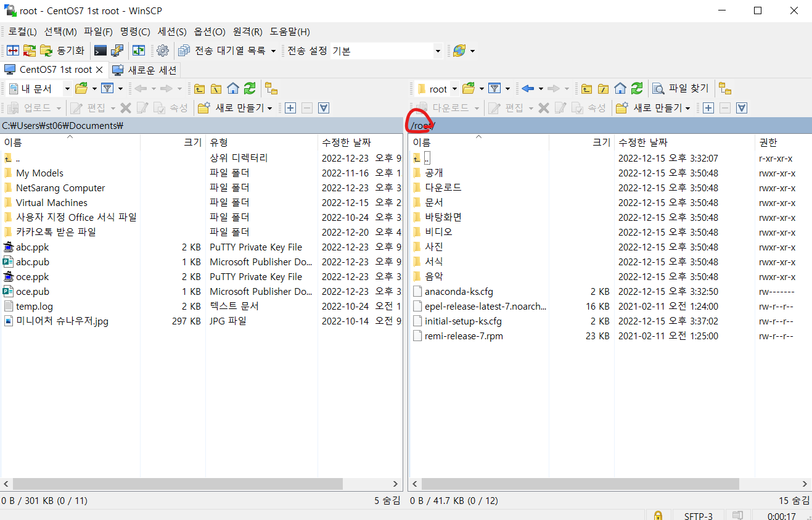812x520 pixels.
Task: Expand remote back history dropdown arrow
Action: pyautogui.click(x=541, y=89)
